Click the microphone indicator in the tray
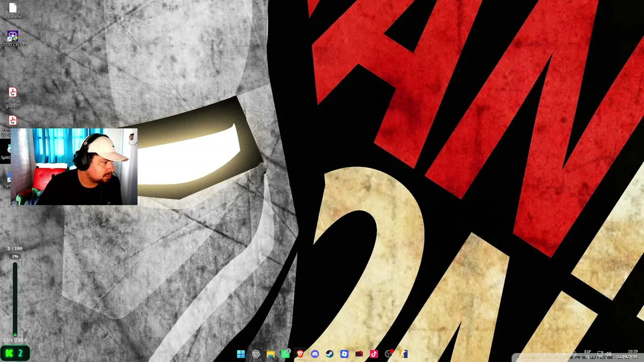 click(575, 354)
